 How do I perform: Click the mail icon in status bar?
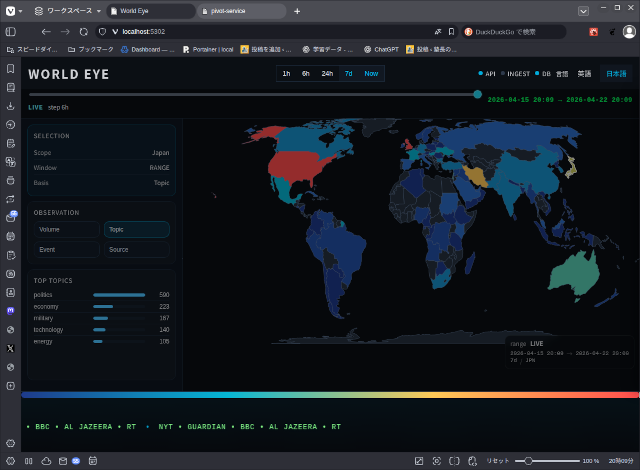62,461
